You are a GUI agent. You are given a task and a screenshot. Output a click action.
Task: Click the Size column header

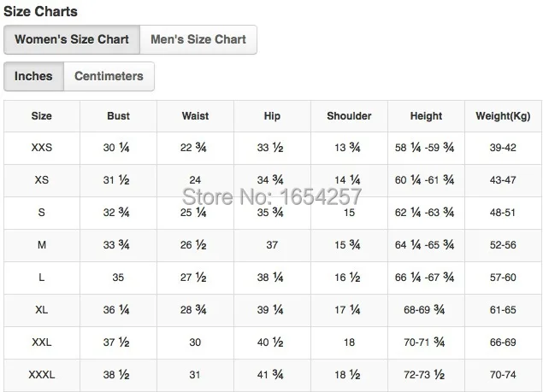coord(42,116)
